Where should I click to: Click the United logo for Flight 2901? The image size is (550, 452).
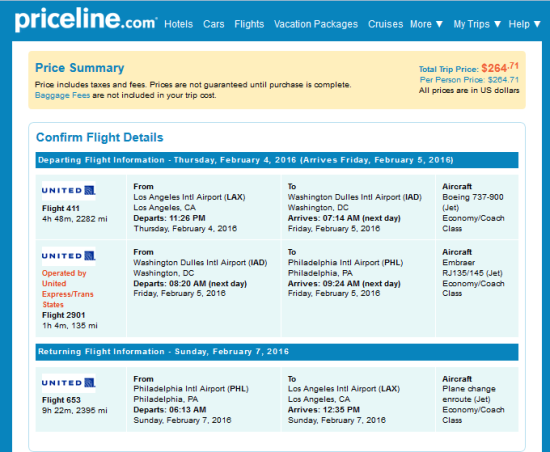click(x=68, y=256)
